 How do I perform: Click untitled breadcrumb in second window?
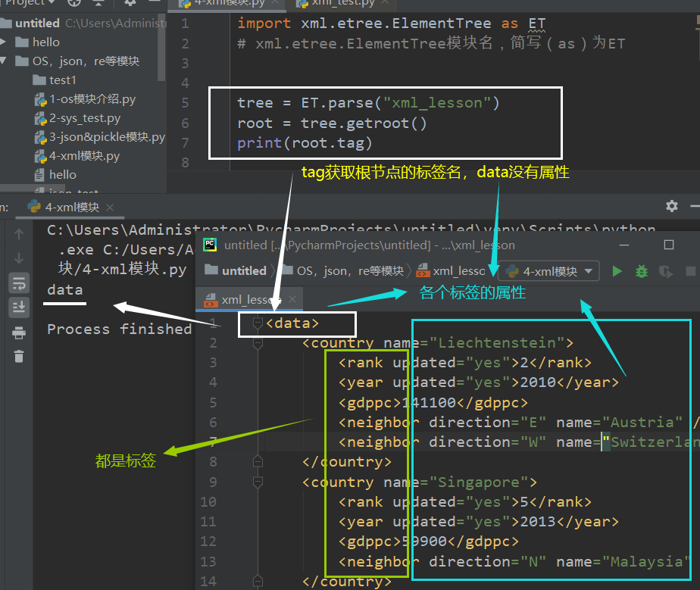[x=236, y=271]
